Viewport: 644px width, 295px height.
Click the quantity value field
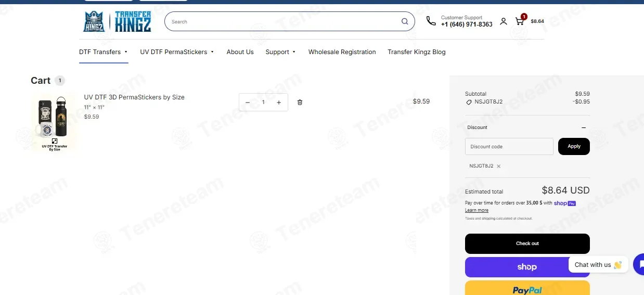coord(263,102)
